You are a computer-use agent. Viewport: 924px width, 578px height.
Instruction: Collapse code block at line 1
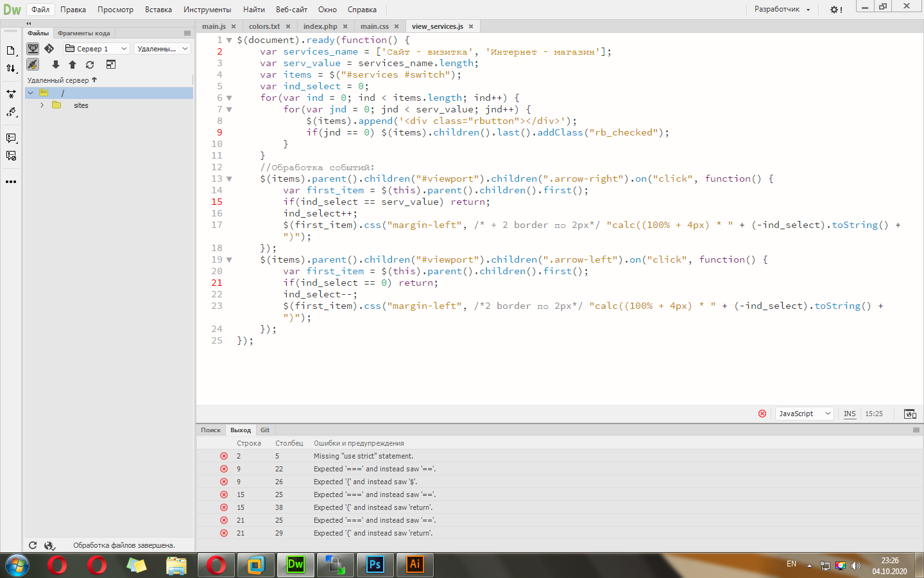click(229, 40)
